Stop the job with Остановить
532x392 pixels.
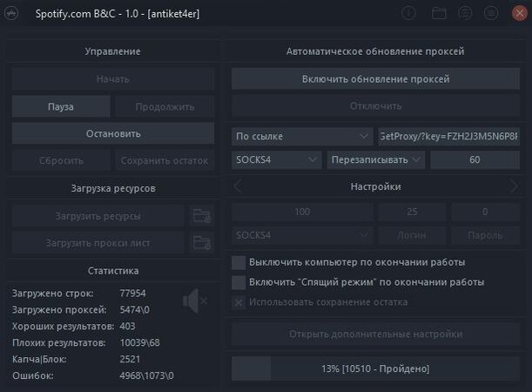click(x=113, y=133)
